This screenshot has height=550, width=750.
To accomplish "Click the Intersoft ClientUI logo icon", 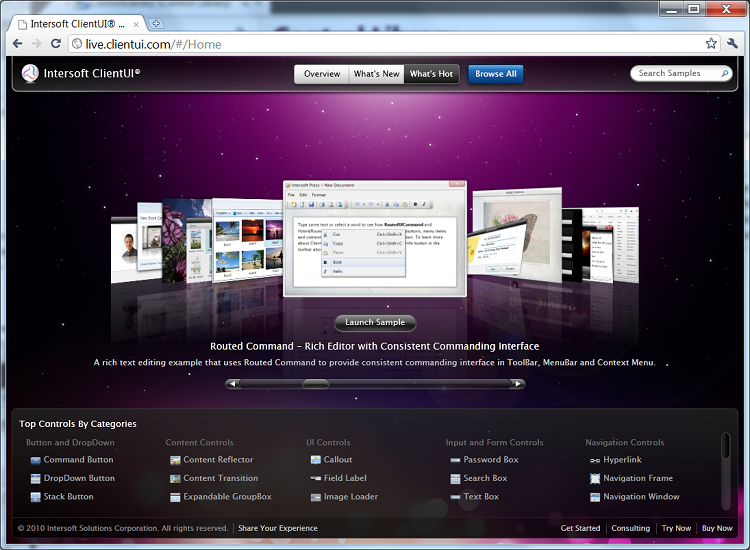I will click(x=30, y=73).
